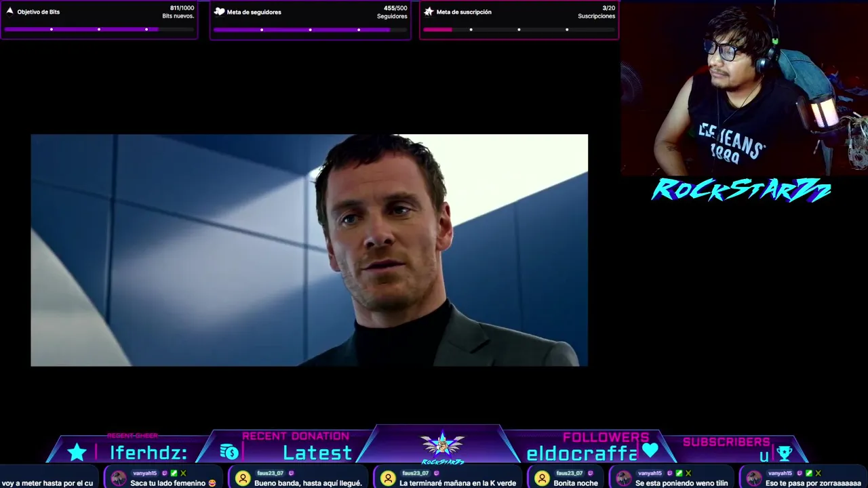Click the Objetivo de Bits triangle icon
This screenshot has width=868, height=488.
[9, 11]
